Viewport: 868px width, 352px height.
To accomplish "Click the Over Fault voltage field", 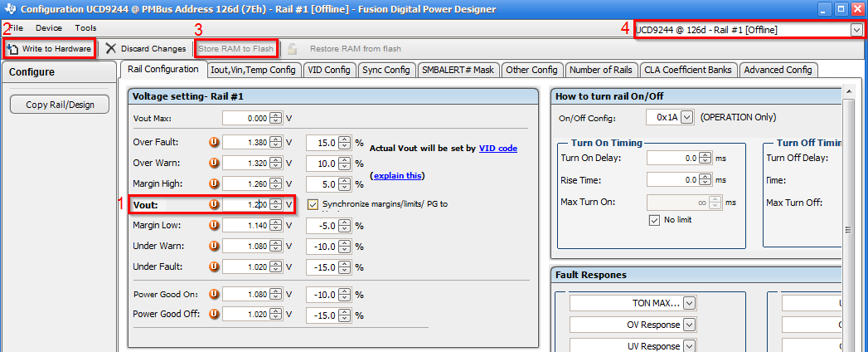I will (245, 143).
